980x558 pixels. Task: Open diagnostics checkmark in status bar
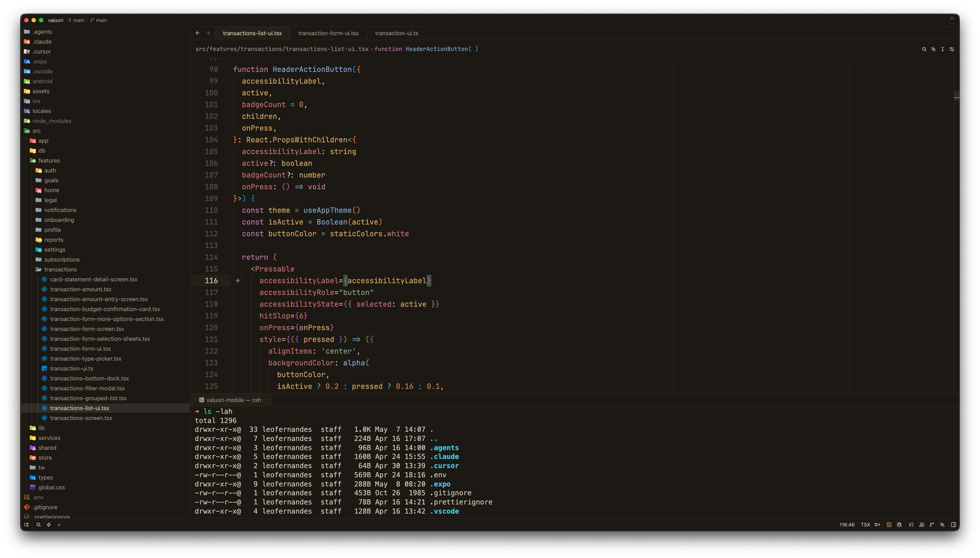59,525
